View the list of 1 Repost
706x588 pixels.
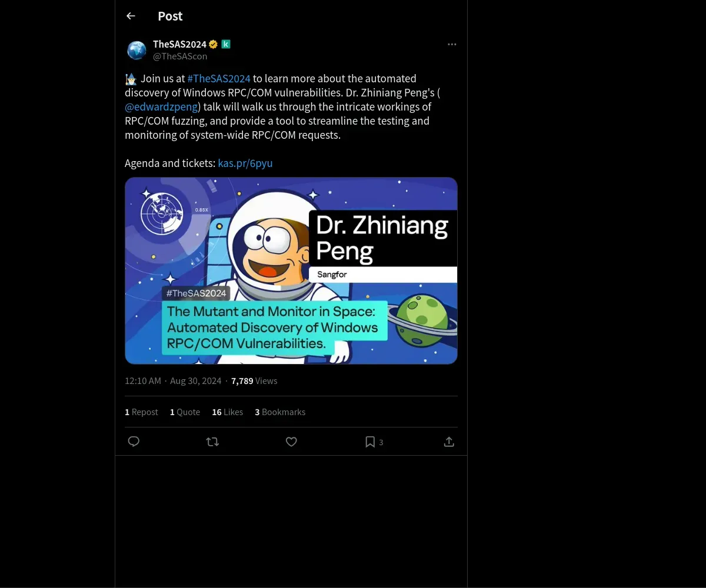141,412
